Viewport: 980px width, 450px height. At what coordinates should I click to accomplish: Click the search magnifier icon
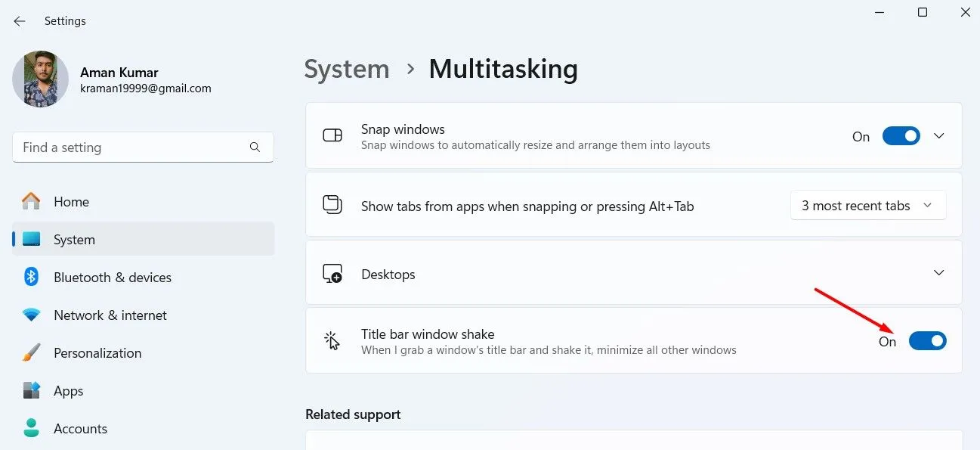click(255, 147)
